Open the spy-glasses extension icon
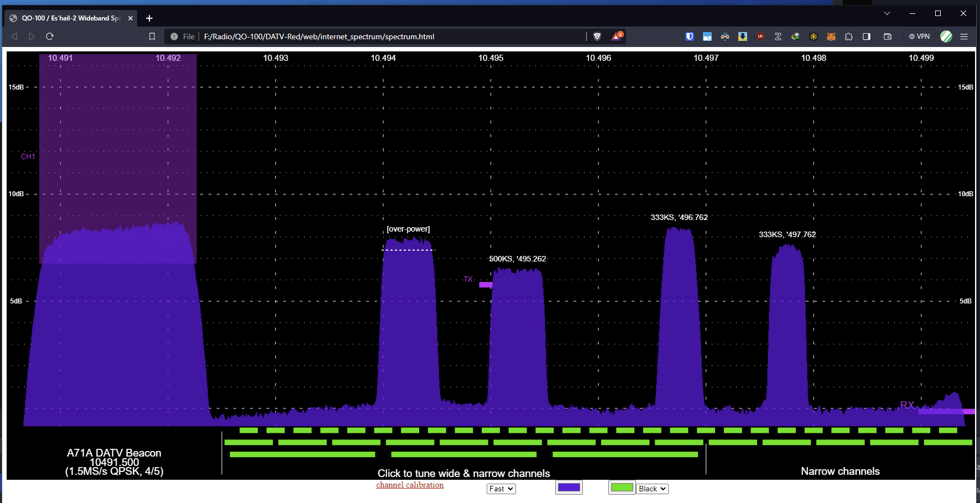 (725, 36)
